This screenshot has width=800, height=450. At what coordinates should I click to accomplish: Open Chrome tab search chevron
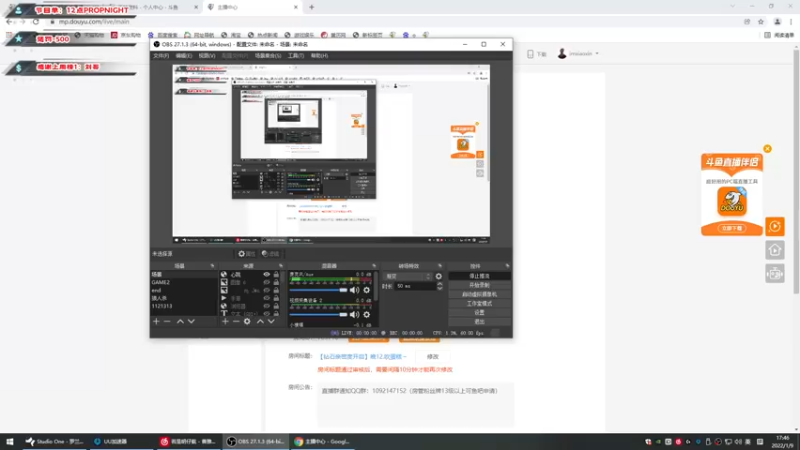(733, 7)
